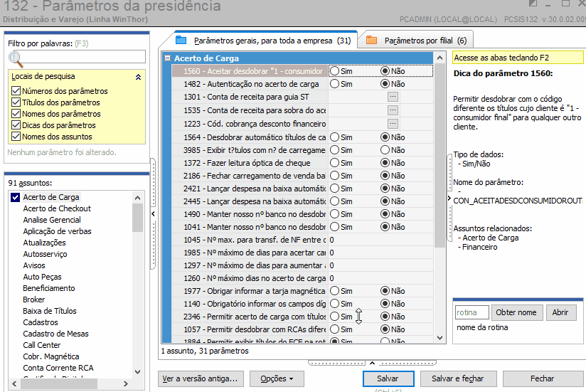The image size is (586, 392).
Task: Click the Fechar button
Action: coord(543,378)
